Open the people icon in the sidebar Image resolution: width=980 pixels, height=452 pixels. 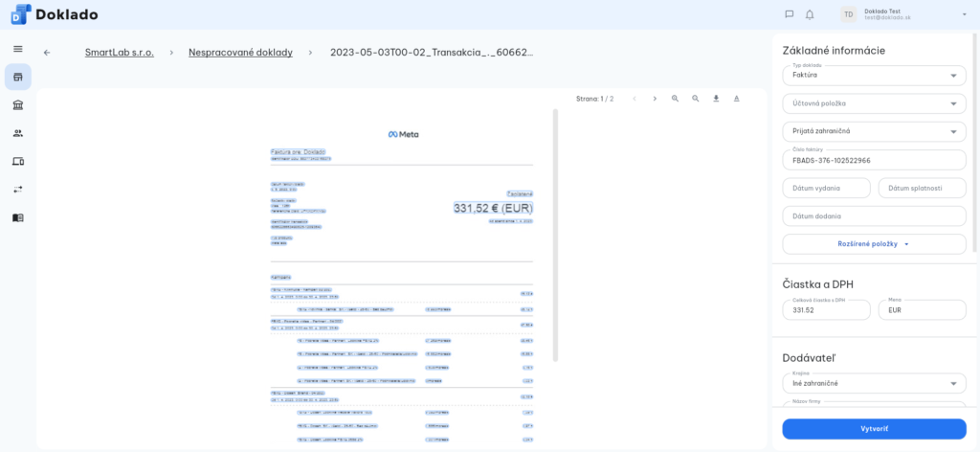[x=17, y=133]
